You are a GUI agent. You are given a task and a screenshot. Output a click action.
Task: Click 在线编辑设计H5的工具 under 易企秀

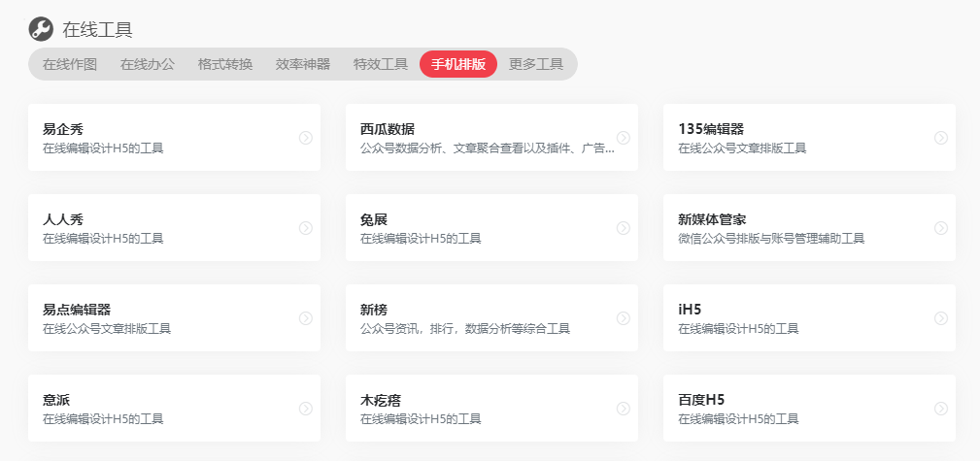click(x=103, y=148)
